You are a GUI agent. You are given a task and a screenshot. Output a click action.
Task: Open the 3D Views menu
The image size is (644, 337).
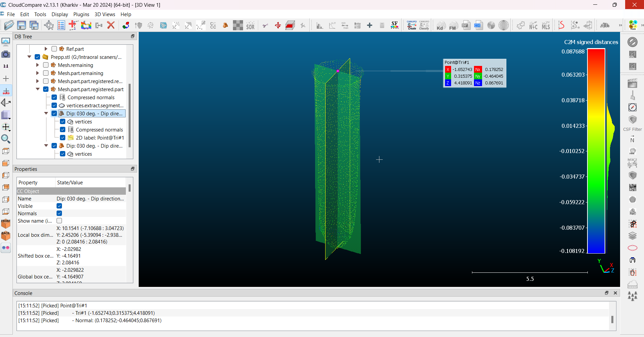tap(105, 14)
